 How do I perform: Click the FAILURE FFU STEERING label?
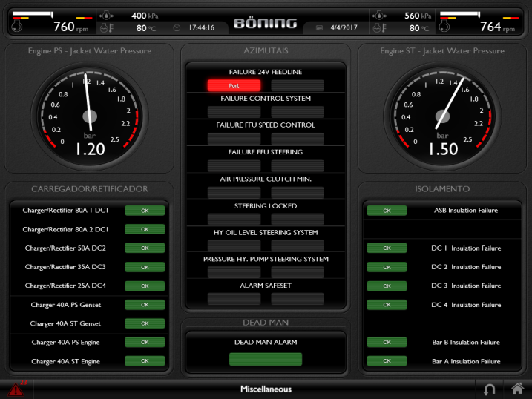coord(266,152)
